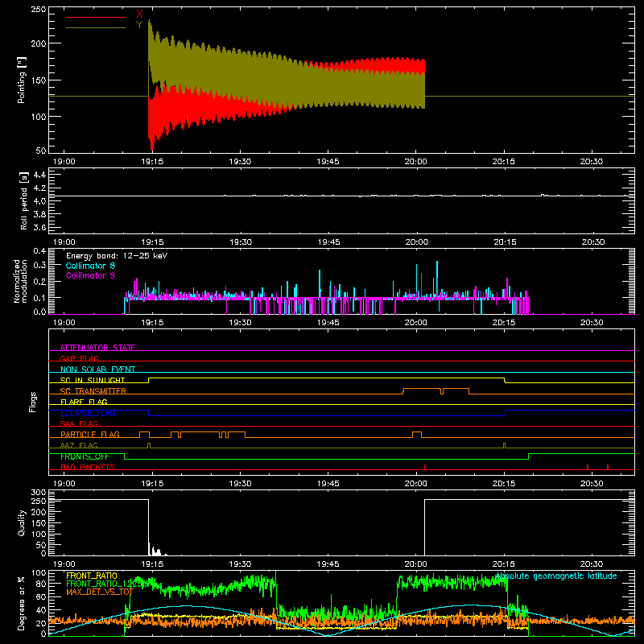This screenshot has height=644, width=644.
Task: Select the magenta Collimator 9 label
Action: (90, 275)
